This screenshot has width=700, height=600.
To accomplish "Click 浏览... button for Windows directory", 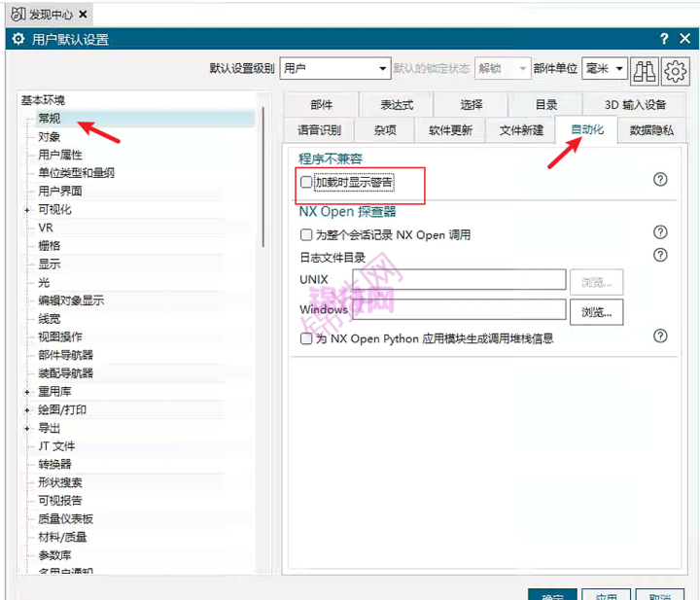I will click(x=596, y=312).
